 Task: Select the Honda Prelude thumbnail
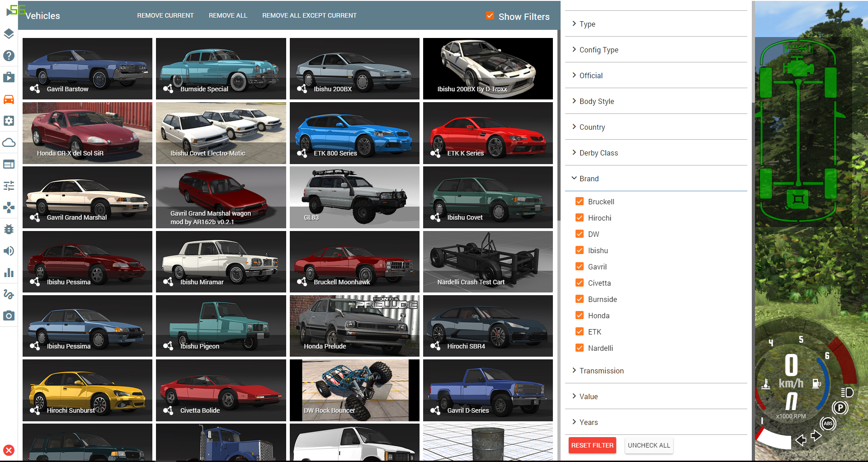point(354,326)
